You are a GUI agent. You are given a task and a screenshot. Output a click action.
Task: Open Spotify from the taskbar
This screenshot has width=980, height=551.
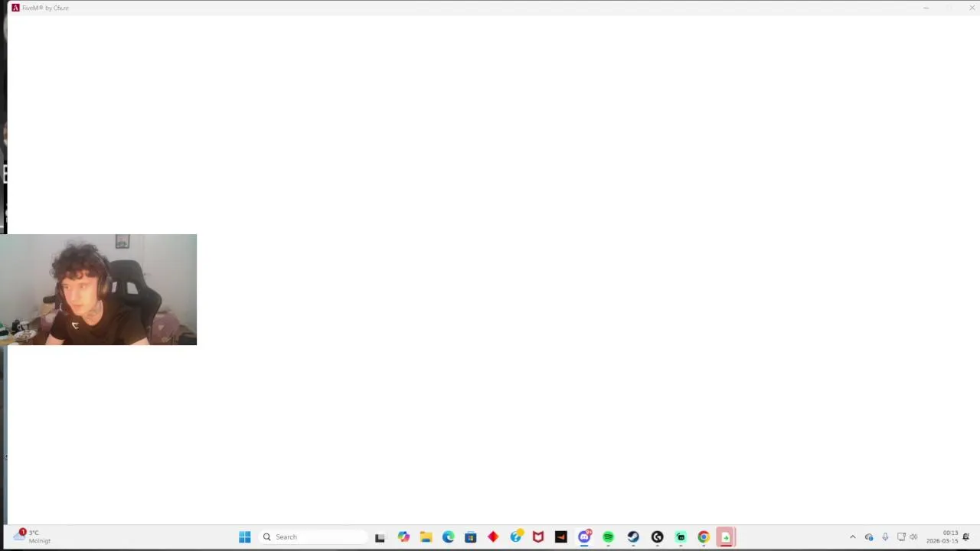608,537
